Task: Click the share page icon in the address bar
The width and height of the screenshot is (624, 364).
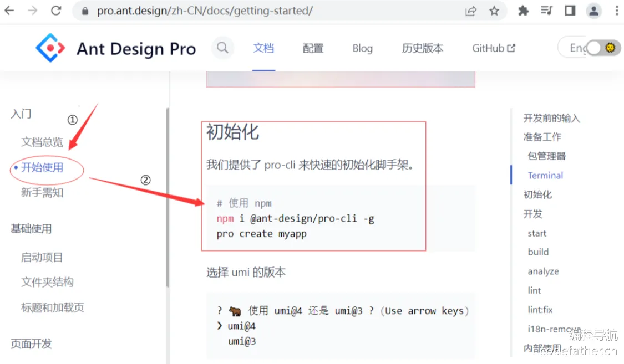Action: (x=471, y=11)
